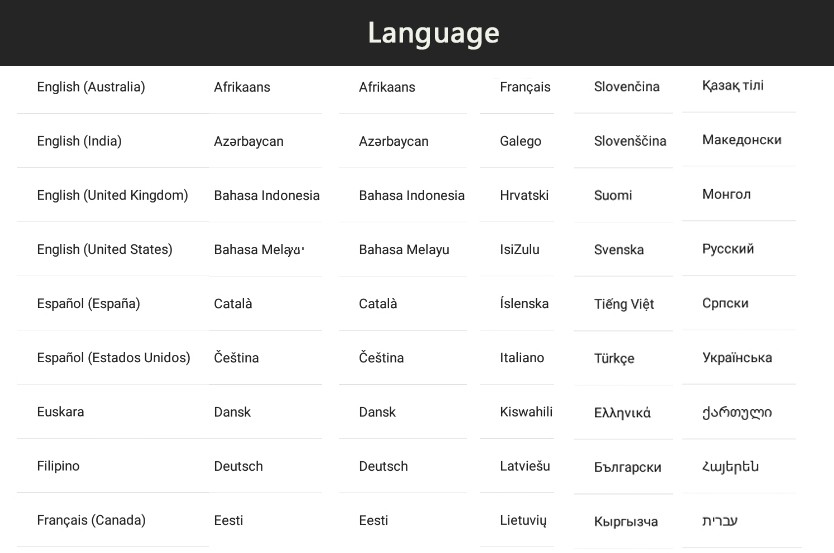Select IsiZulu language entry
Screen dimensions: 834x553
pyautogui.click(x=517, y=249)
